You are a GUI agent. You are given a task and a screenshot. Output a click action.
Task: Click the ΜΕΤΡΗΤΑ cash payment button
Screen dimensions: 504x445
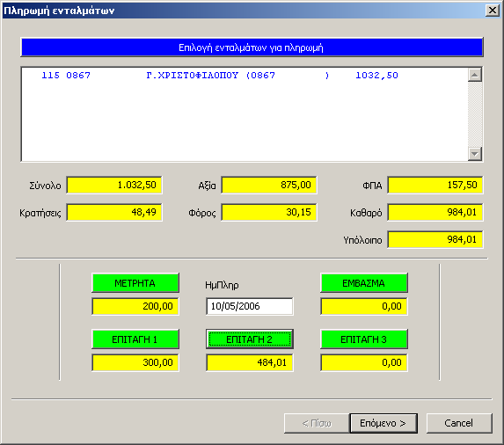[x=135, y=283]
